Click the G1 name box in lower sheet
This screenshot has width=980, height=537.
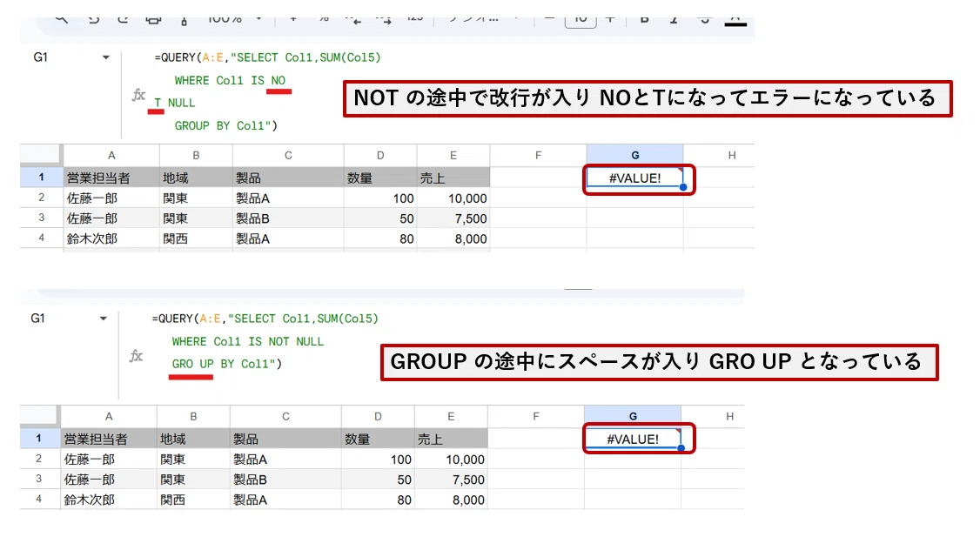[38, 319]
